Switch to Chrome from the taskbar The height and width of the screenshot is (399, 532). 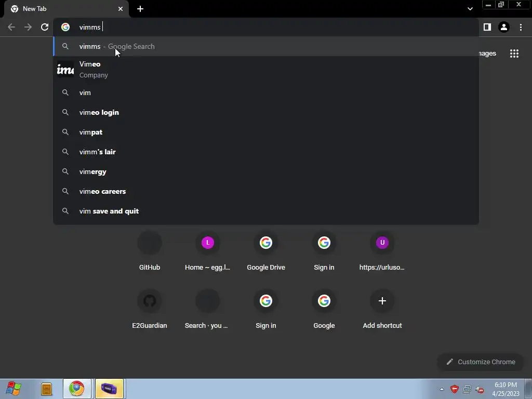point(77,389)
